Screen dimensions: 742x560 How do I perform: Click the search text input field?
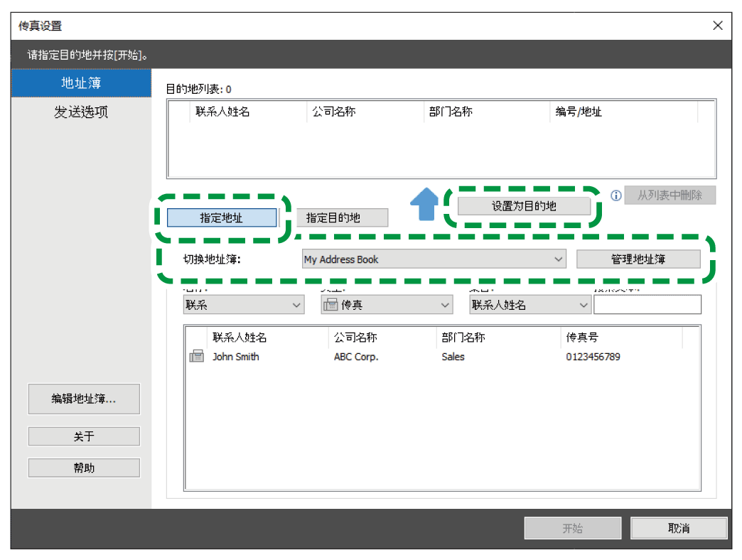(x=647, y=305)
